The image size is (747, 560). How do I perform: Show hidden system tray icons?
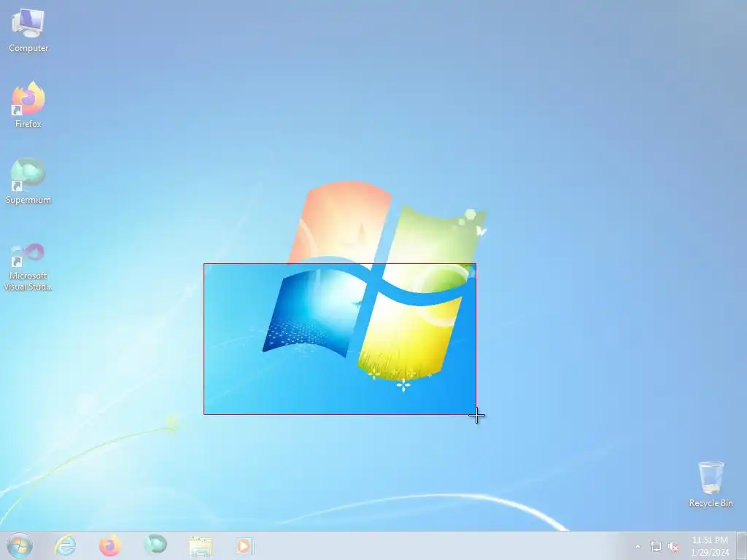pos(638,546)
